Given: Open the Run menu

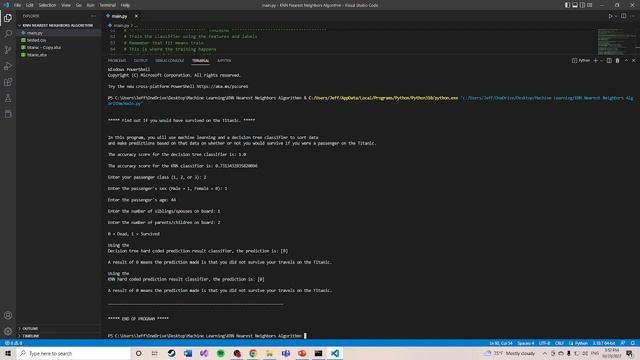Looking at the screenshot, I should (90, 5).
